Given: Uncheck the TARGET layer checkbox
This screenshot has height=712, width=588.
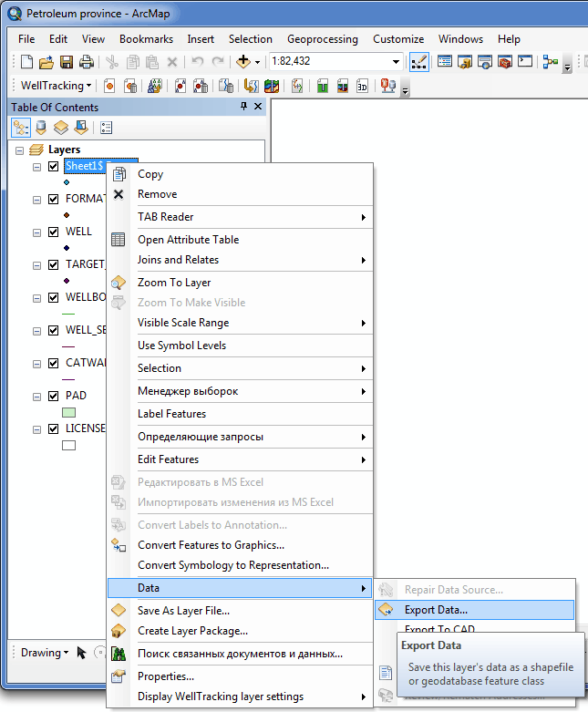Looking at the screenshot, I should pos(54,264).
